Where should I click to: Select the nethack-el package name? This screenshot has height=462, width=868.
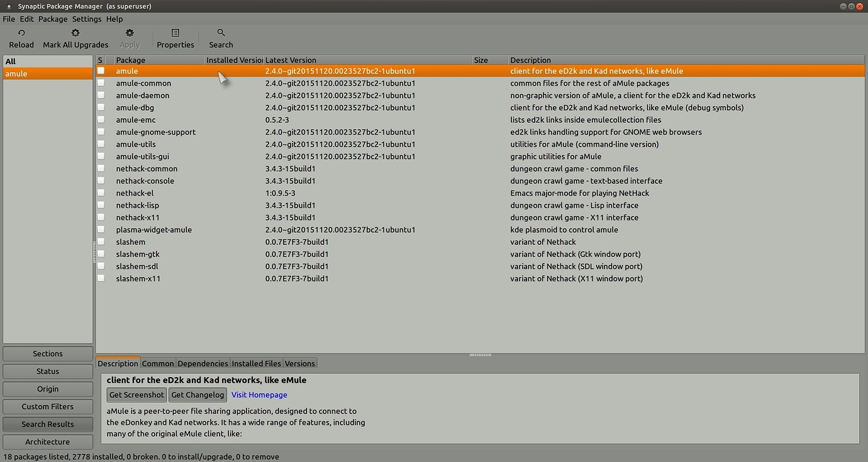click(x=135, y=193)
